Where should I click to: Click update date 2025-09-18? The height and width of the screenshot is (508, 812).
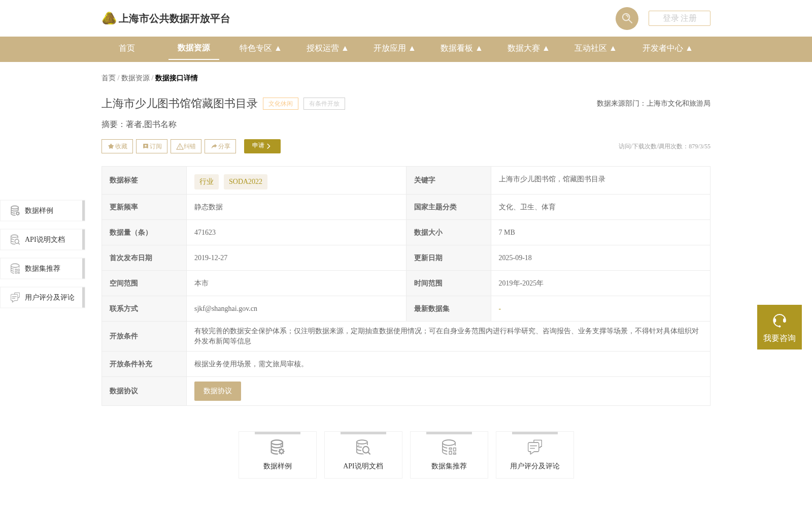(515, 258)
